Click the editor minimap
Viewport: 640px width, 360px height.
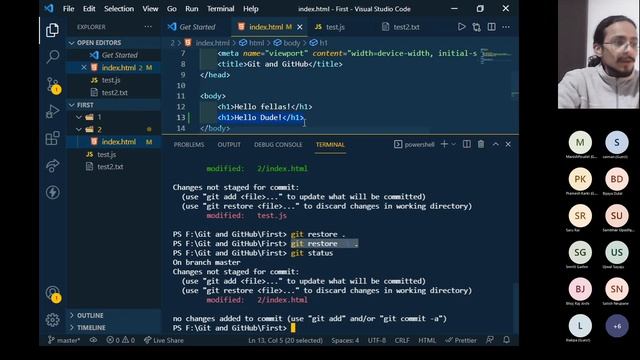[x=496, y=56]
